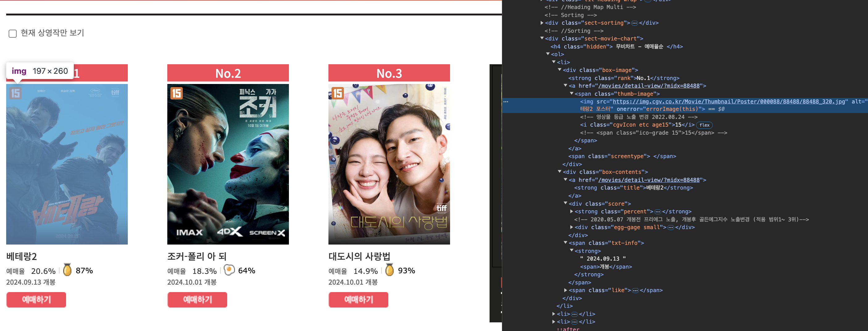This screenshot has height=331, width=868.
Task: Collapse the box-image div node
Action: pos(560,70)
